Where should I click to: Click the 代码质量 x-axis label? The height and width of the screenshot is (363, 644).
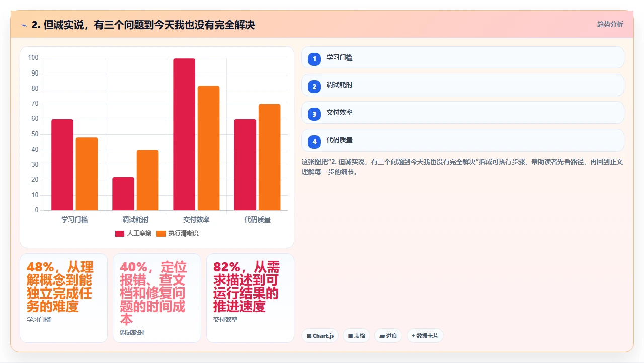click(x=257, y=220)
